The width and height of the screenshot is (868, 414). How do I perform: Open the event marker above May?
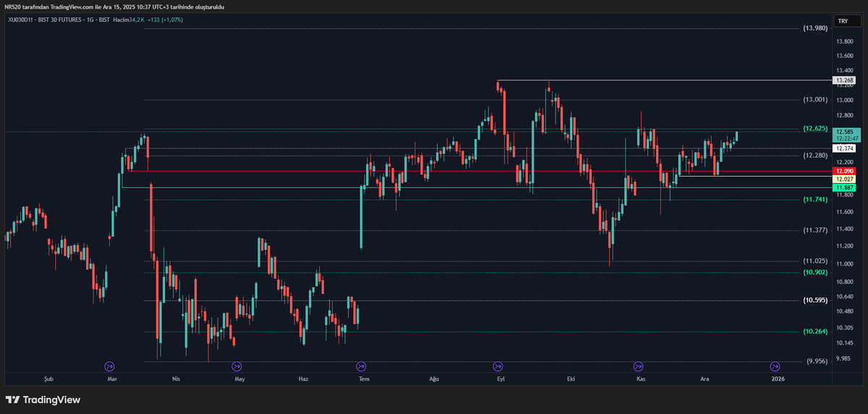click(x=236, y=366)
